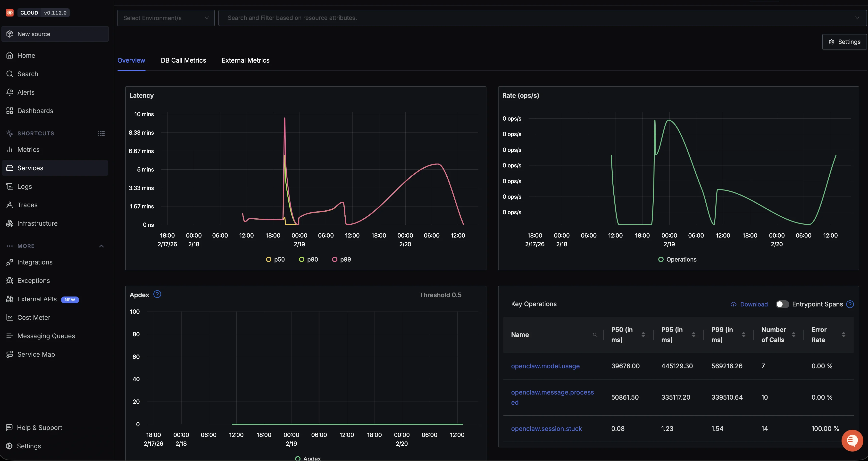
Task: Collapse the MORE sidebar section
Action: [101, 246]
